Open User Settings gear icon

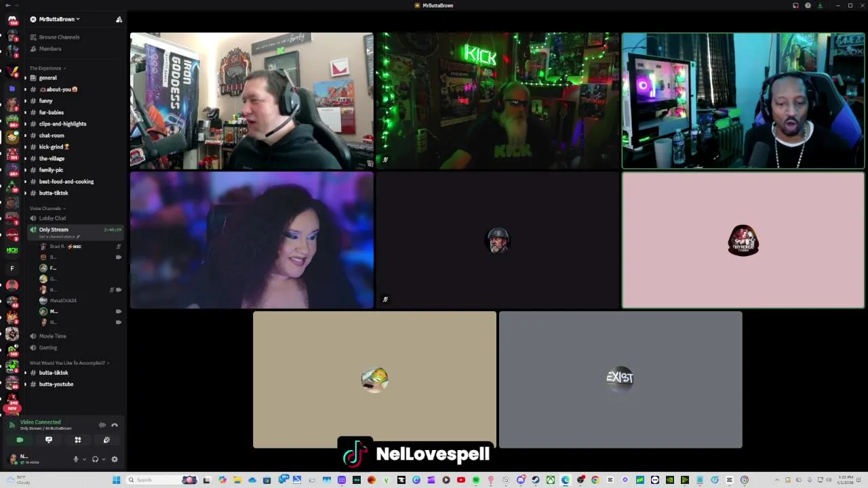[x=114, y=459]
